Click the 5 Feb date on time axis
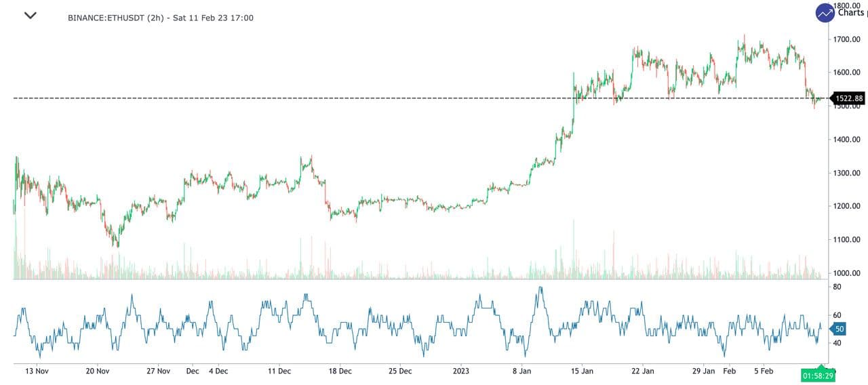Image resolution: width=868 pixels, height=385 pixels. point(764,371)
